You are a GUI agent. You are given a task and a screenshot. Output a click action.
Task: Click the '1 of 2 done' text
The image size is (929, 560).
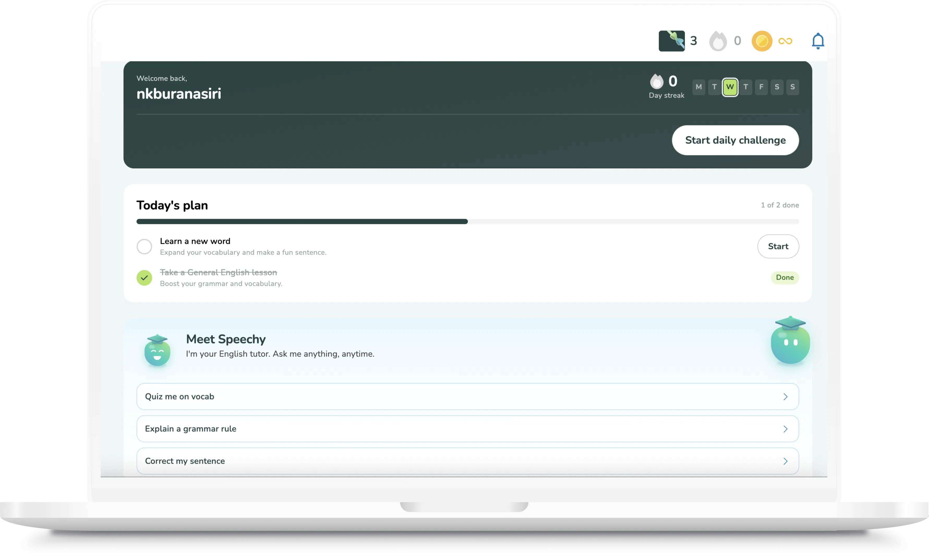tap(780, 205)
